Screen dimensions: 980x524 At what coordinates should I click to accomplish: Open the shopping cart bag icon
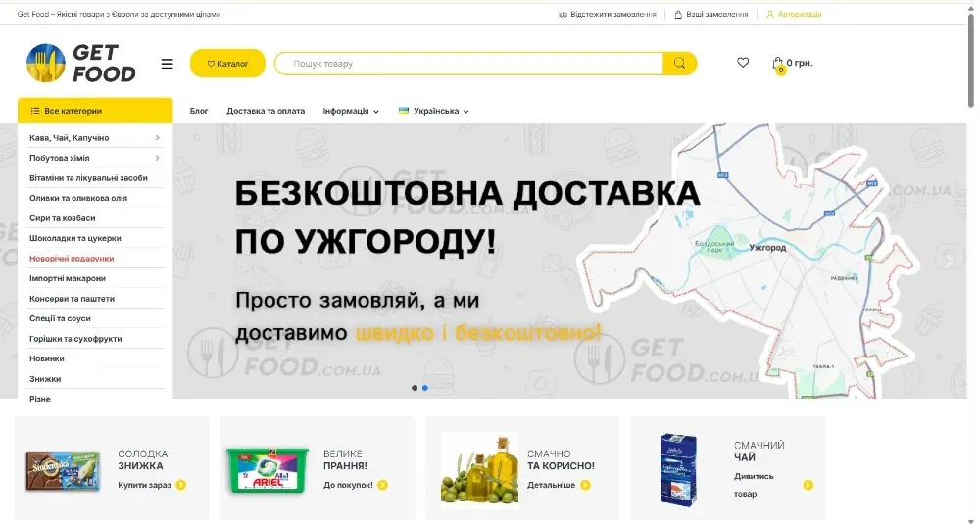click(777, 63)
